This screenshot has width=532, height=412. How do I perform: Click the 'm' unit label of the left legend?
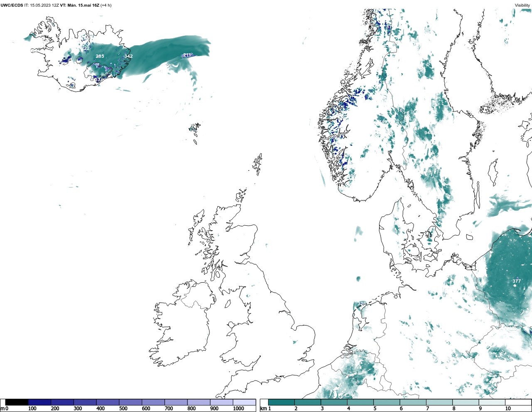click(2, 409)
